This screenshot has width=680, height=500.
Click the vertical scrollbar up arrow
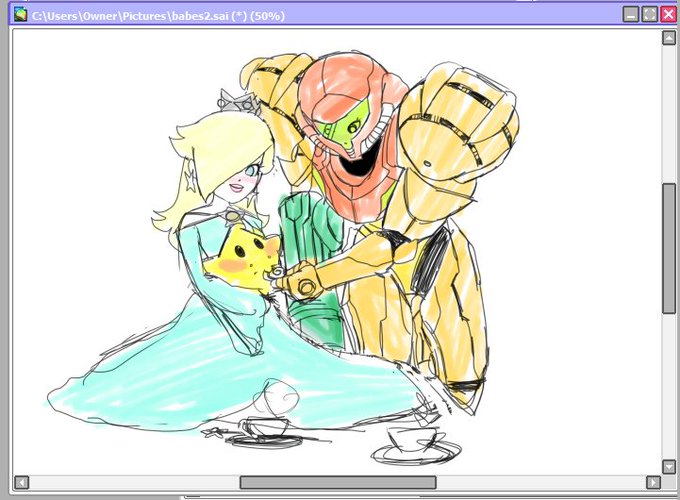tap(669, 38)
